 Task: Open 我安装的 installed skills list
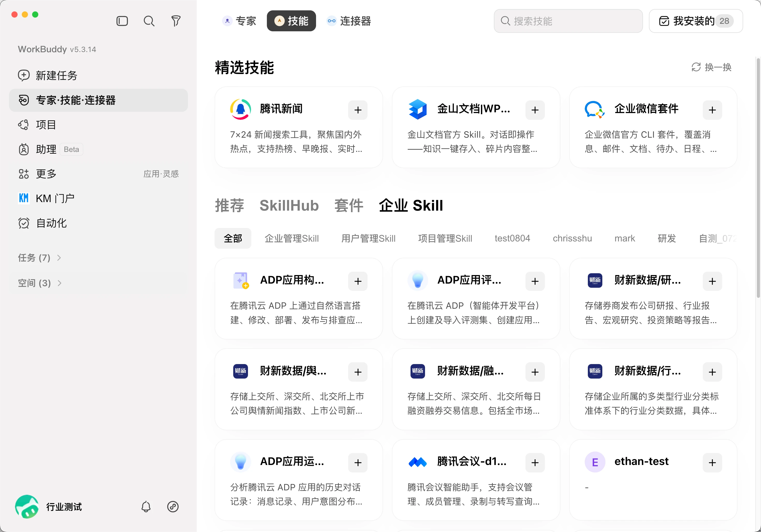coord(696,21)
